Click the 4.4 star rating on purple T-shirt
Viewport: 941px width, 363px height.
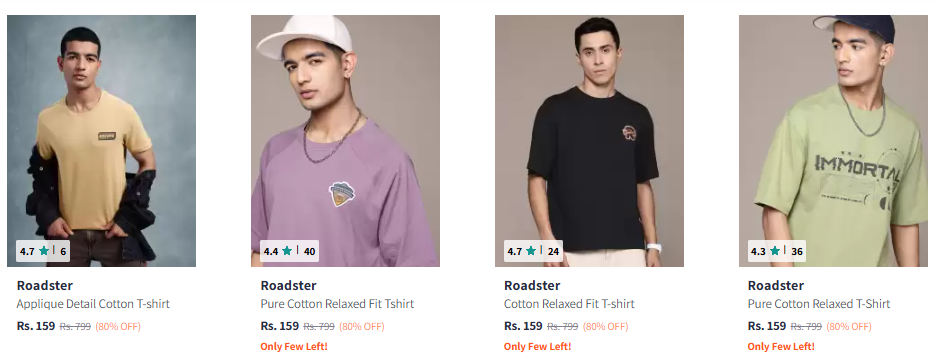point(289,251)
